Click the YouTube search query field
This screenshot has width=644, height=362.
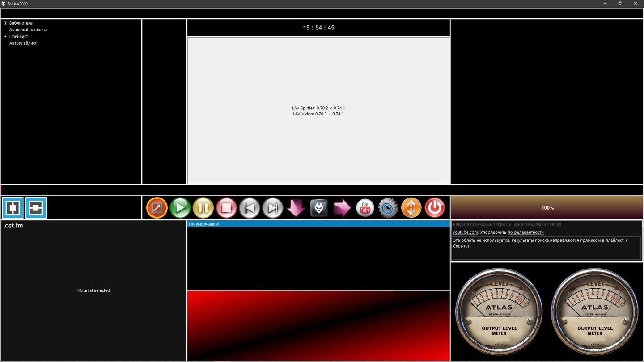pyautogui.click(x=546, y=224)
